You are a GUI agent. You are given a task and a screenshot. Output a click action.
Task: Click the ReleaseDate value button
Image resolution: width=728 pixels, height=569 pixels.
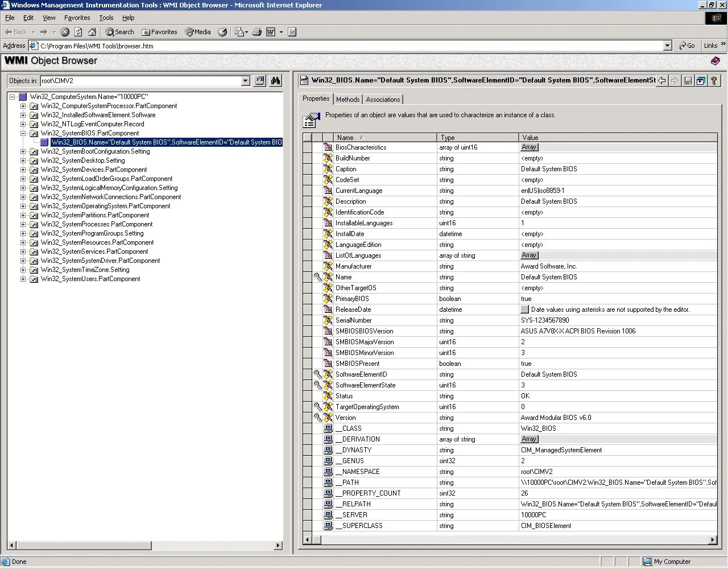coord(524,310)
